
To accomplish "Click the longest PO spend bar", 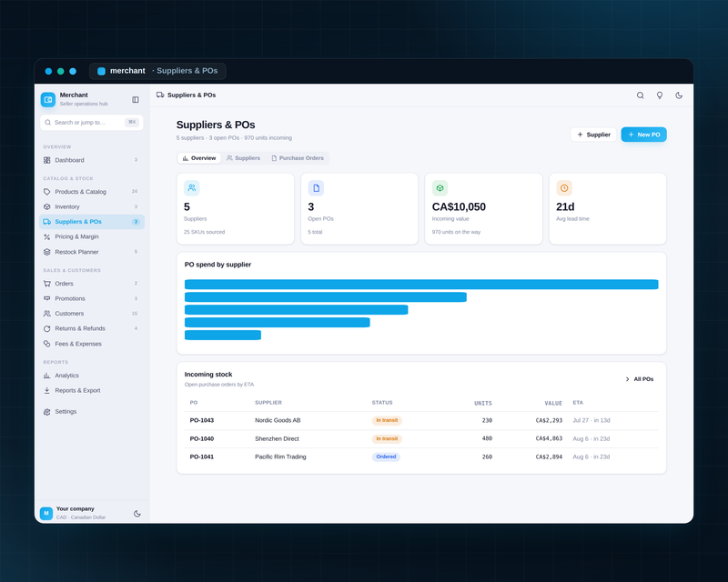I will click(421, 285).
